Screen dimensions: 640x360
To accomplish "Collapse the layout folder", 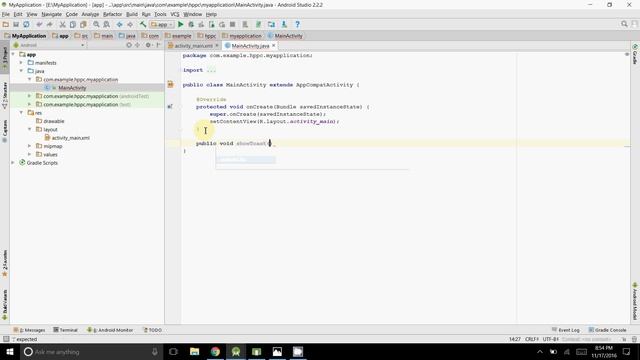I will (29, 129).
